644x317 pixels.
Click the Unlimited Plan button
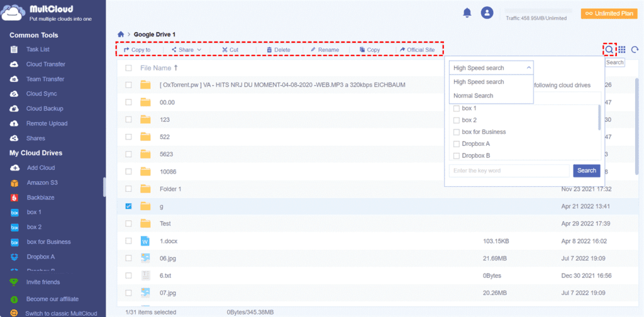tap(609, 14)
